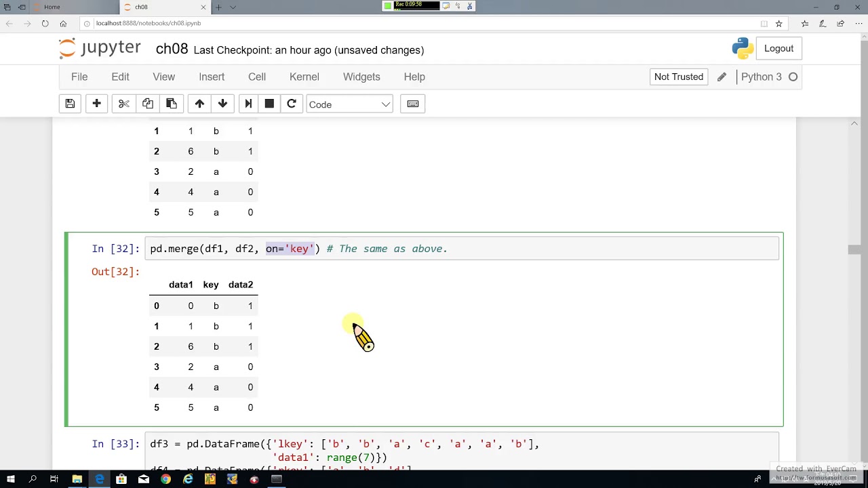Rename notebook by clicking ch08 title
868x488 pixels.
coord(172,49)
